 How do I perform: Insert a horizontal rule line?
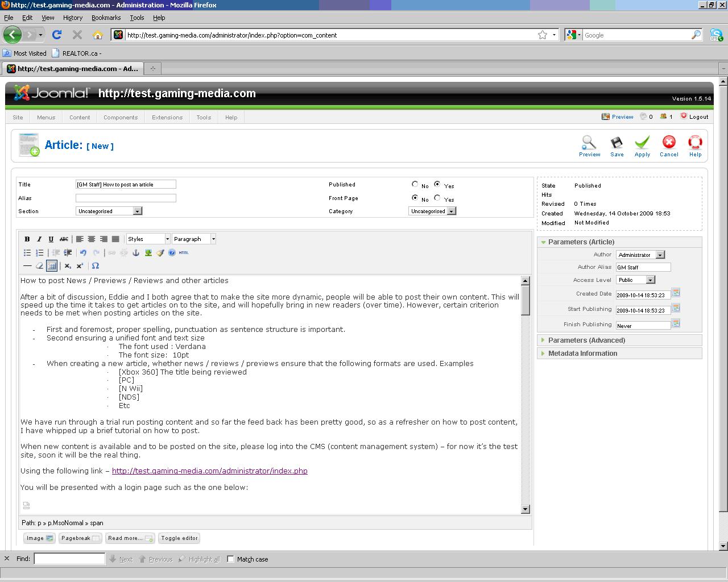[27, 266]
